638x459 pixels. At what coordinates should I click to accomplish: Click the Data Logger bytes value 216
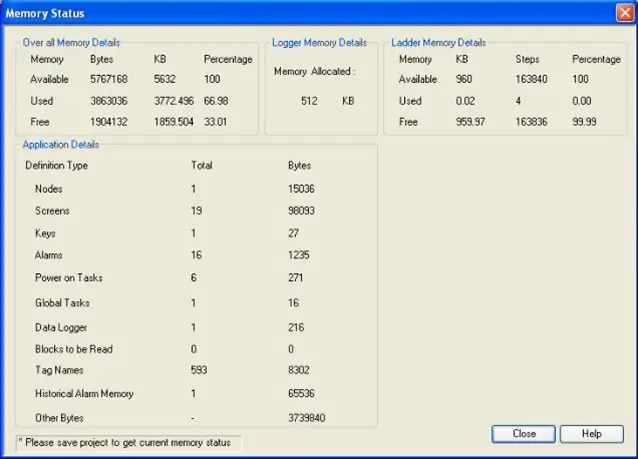click(296, 327)
